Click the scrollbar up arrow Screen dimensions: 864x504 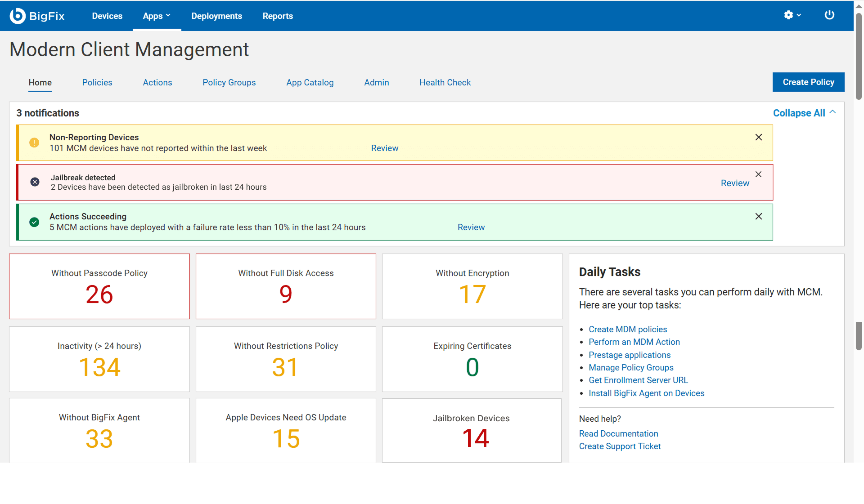tap(859, 6)
